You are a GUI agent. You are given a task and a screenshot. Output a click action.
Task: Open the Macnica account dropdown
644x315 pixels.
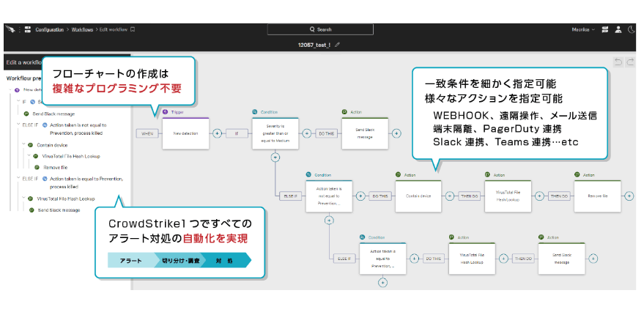point(583,29)
